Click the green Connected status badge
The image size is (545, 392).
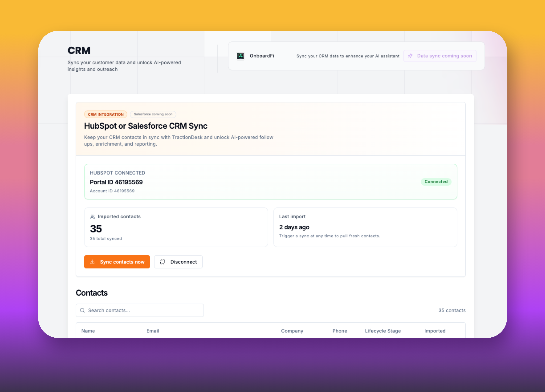tap(436, 182)
